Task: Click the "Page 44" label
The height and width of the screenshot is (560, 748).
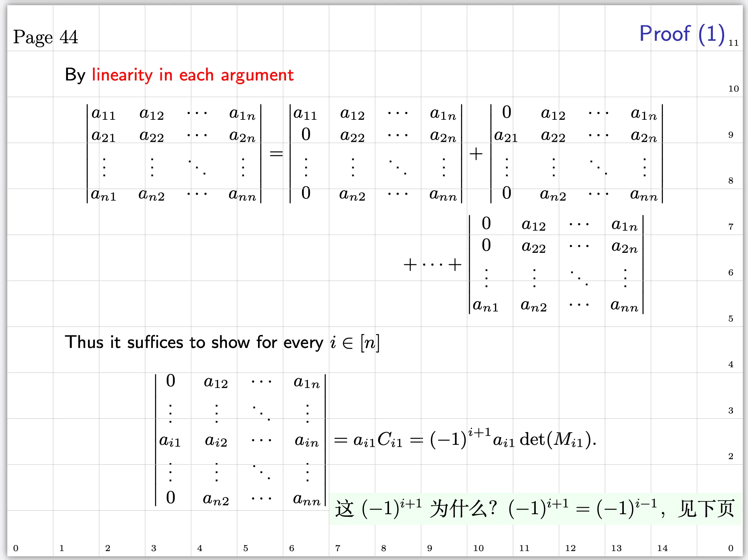Action: coord(45,37)
